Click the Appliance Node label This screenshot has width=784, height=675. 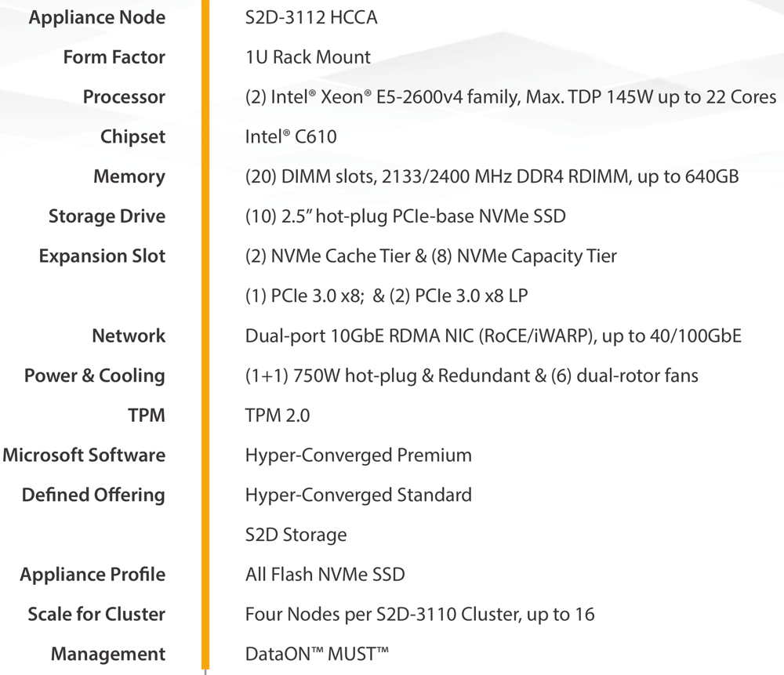[97, 17]
